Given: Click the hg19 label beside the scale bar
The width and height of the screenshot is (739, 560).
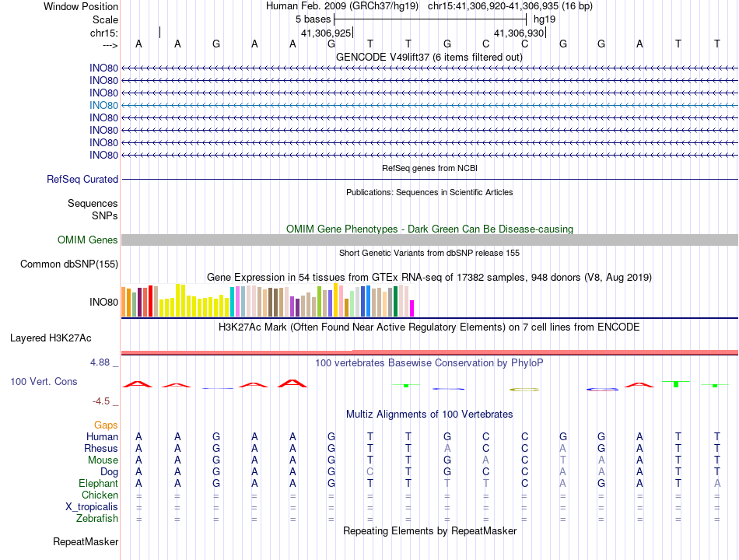Looking at the screenshot, I should click(x=545, y=19).
